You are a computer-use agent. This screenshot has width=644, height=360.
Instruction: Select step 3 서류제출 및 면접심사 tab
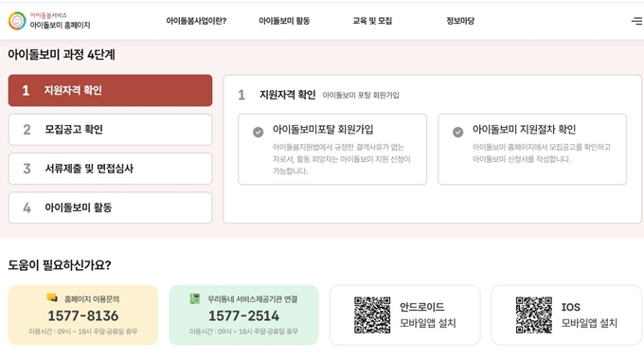click(x=110, y=169)
